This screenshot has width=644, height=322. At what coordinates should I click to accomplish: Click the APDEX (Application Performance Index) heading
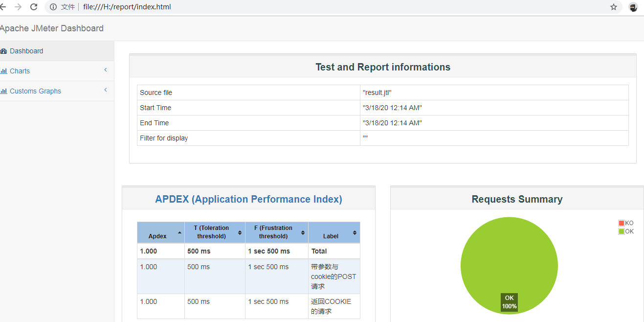tap(248, 199)
